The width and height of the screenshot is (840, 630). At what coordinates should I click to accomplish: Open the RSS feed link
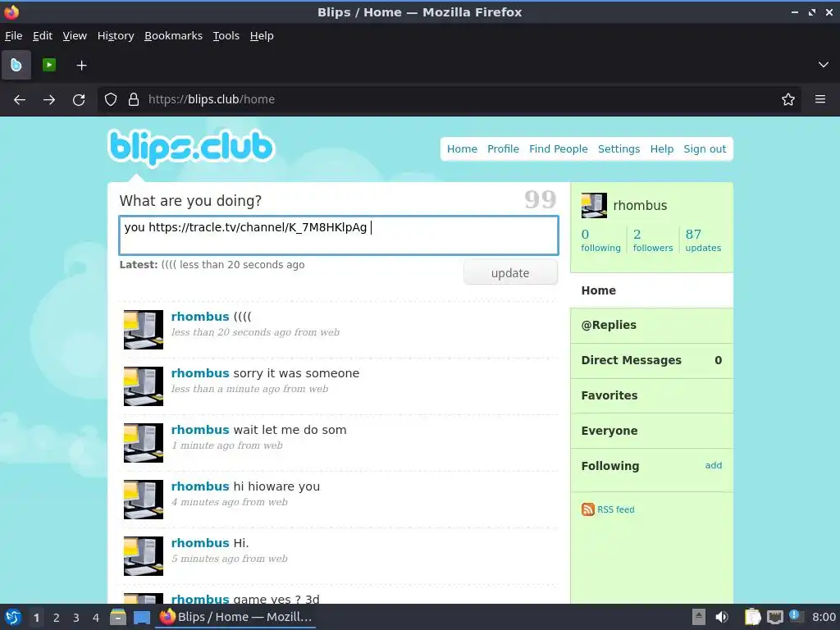tap(615, 509)
